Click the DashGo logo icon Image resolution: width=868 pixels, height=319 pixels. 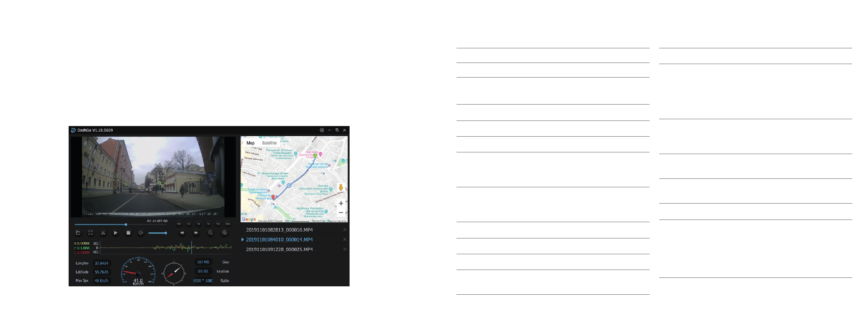tap(73, 130)
